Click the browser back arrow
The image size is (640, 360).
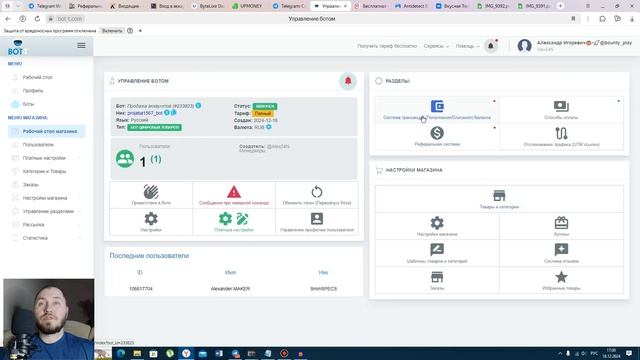pyautogui.click(x=8, y=19)
